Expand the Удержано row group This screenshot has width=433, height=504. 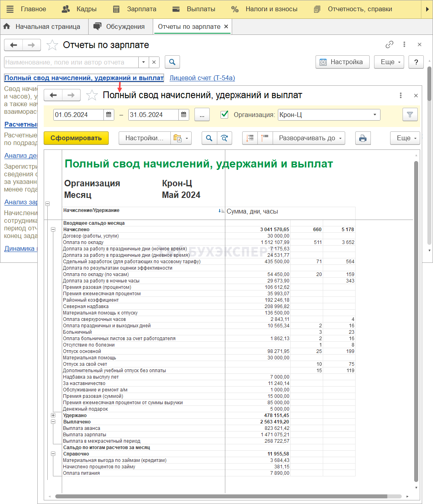coord(53,415)
